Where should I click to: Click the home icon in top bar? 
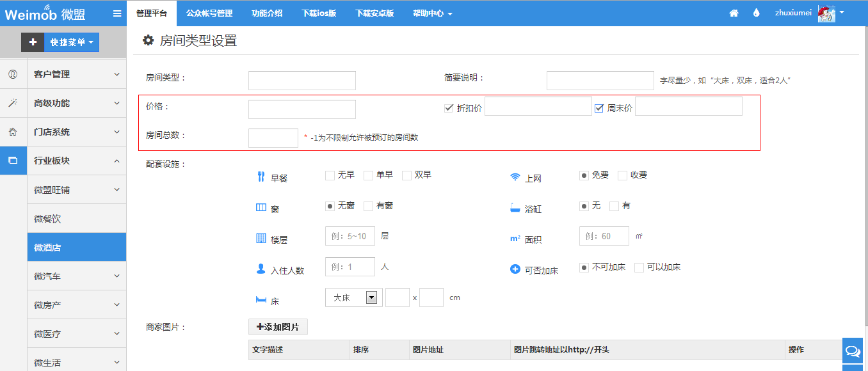[734, 13]
